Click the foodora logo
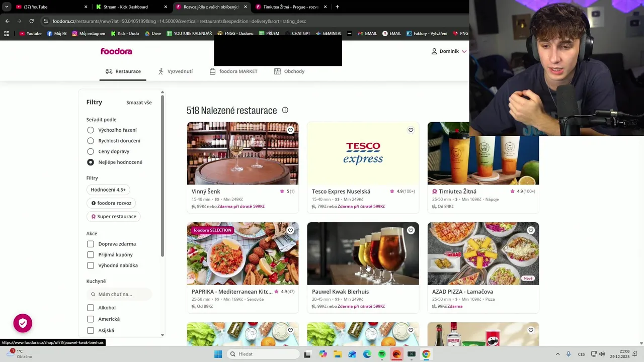This screenshot has width=644, height=362. pos(116,51)
